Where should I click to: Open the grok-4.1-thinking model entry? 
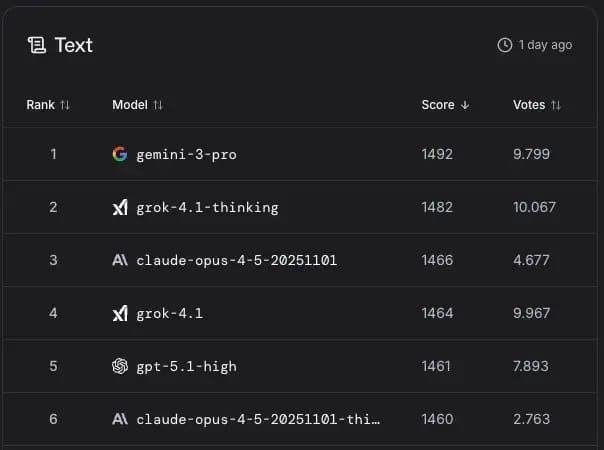[207, 208]
